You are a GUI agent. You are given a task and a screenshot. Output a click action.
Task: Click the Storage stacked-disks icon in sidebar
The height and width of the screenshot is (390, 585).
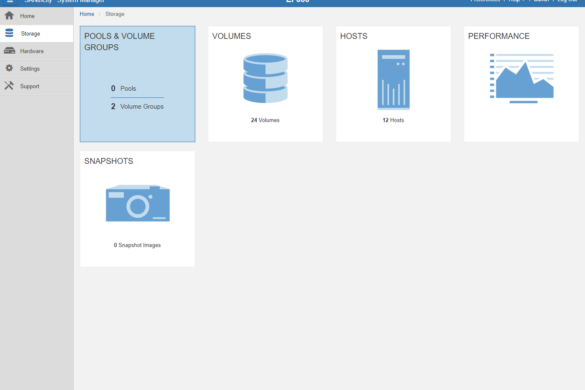click(9, 33)
